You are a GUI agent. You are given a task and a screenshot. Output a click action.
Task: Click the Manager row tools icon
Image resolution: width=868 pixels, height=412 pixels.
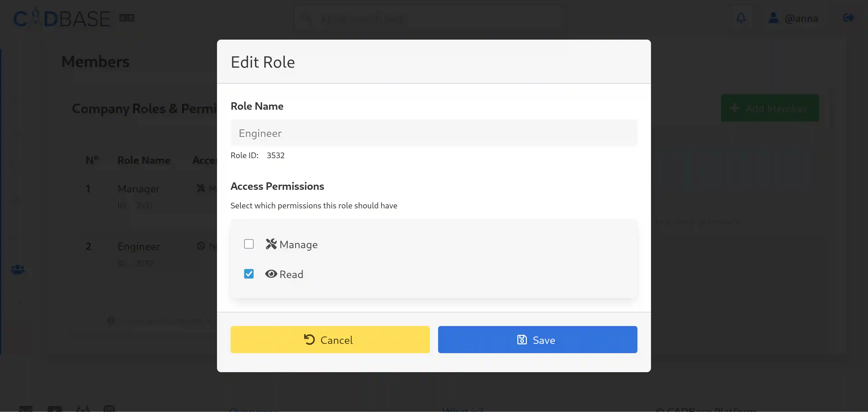click(200, 188)
